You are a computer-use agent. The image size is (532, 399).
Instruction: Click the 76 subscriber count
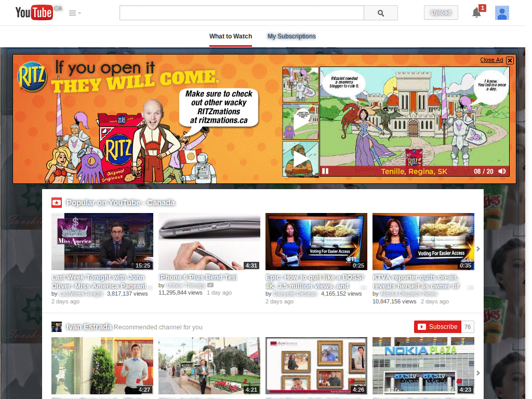pos(468,327)
